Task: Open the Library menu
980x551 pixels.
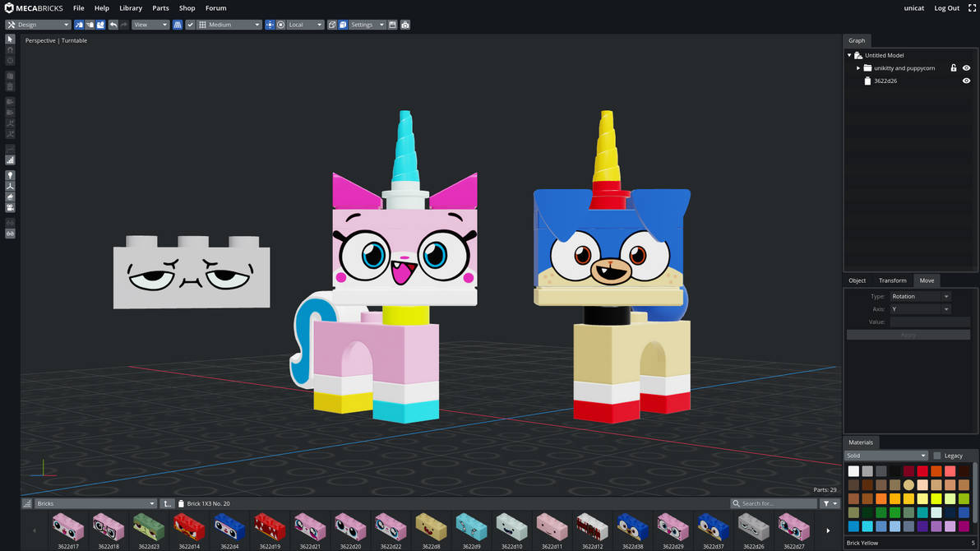Action: click(x=130, y=8)
